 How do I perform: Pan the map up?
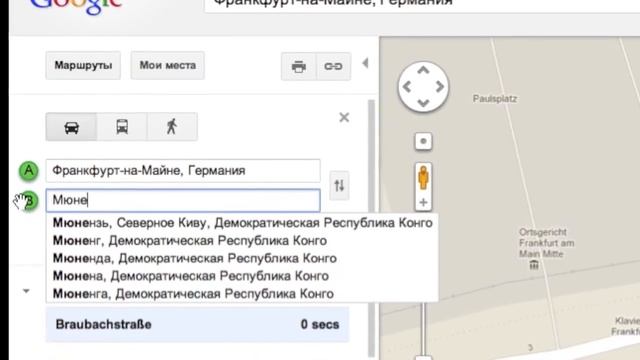pos(423,70)
